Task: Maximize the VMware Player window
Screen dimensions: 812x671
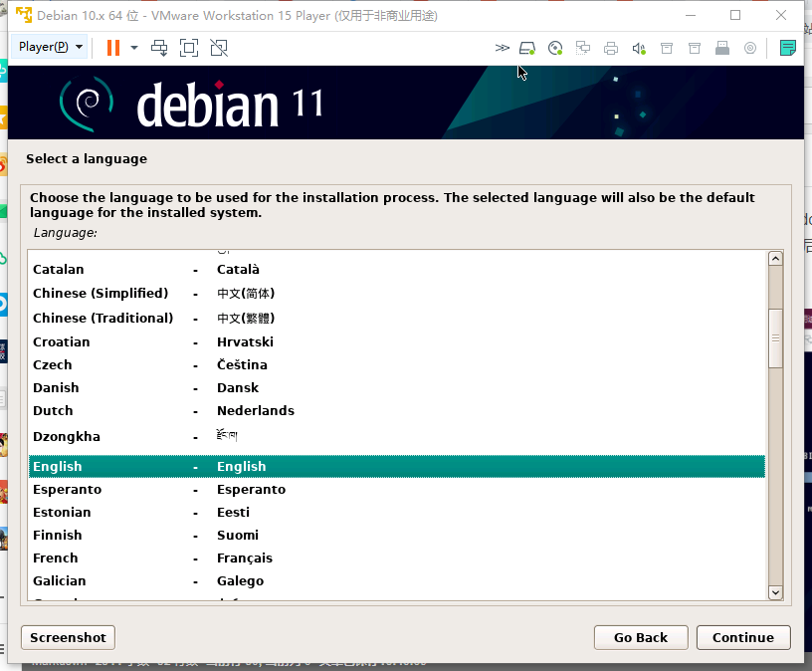Action: [735, 15]
